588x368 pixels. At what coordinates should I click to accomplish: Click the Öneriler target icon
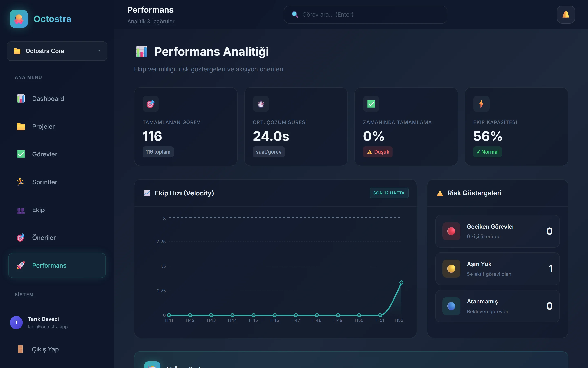tap(21, 238)
